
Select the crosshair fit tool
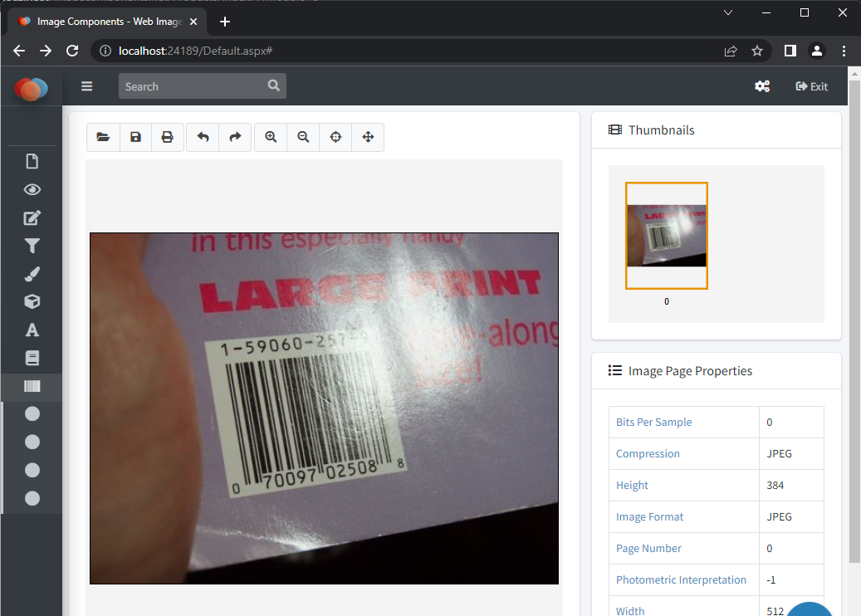pos(335,137)
